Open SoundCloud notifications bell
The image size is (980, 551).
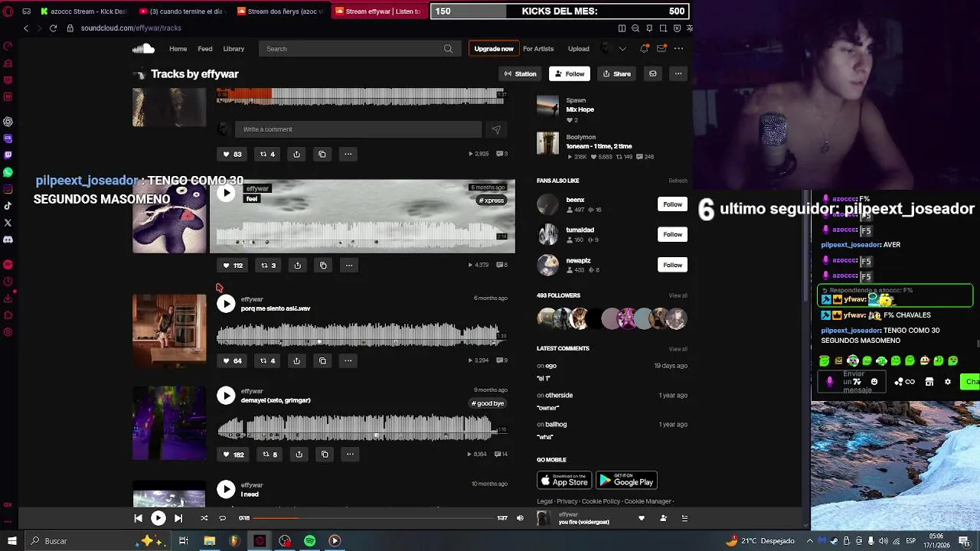(x=645, y=49)
